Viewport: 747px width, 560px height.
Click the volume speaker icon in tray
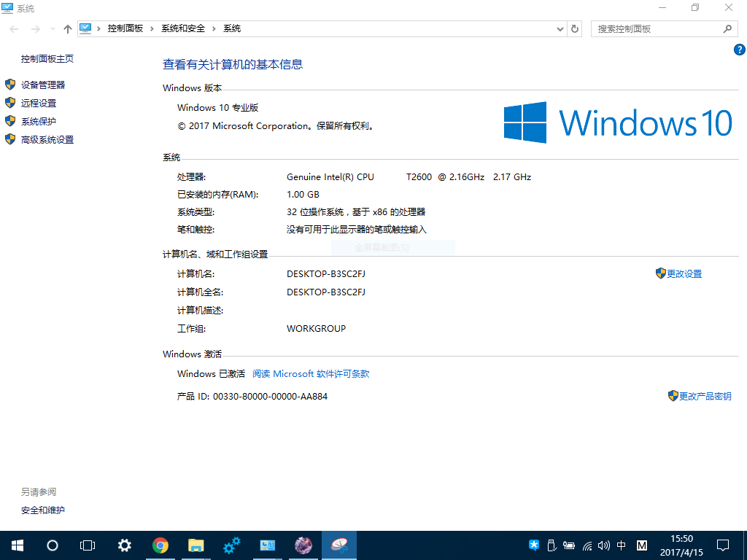tap(603, 545)
